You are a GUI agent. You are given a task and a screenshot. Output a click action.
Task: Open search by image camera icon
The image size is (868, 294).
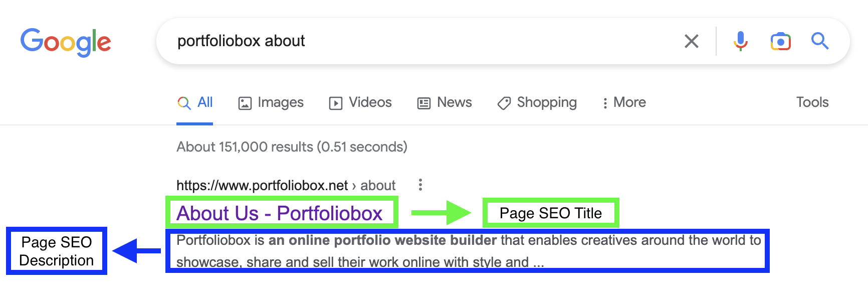[x=780, y=41]
